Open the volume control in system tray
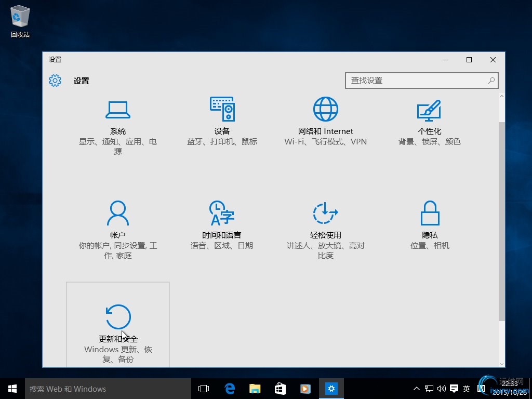This screenshot has width=532, height=399. pos(442,389)
